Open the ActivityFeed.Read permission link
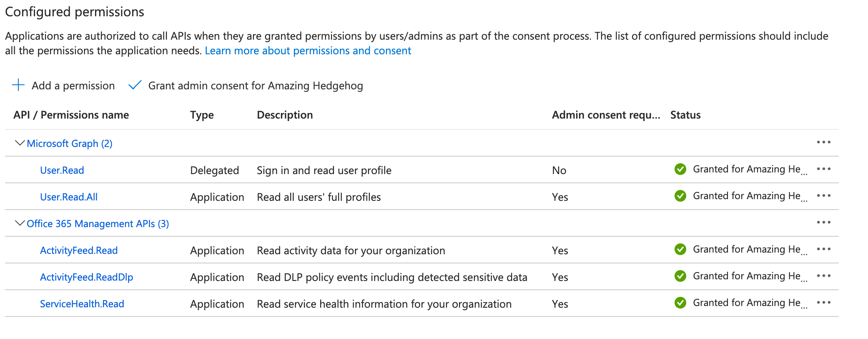Viewport: 868px width, 339px height. pyautogui.click(x=79, y=250)
